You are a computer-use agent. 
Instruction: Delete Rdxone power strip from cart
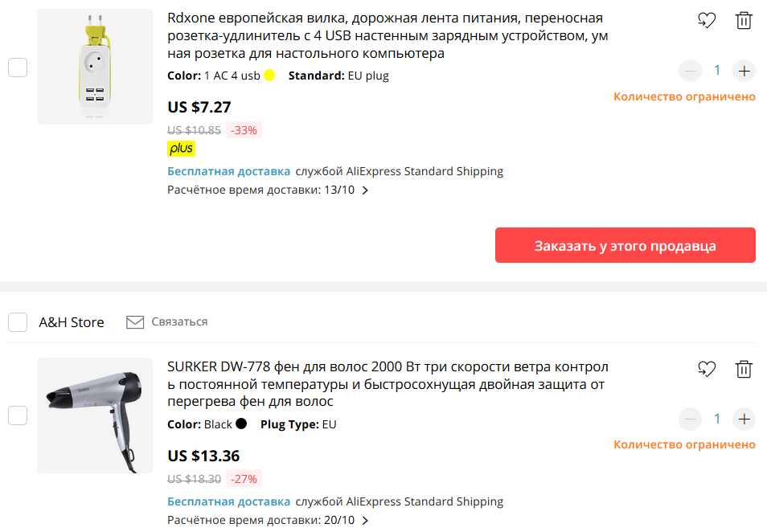[744, 20]
